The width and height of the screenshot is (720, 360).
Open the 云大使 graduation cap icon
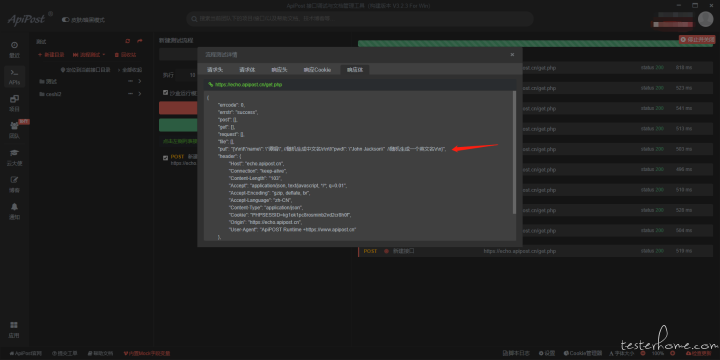click(x=14, y=157)
